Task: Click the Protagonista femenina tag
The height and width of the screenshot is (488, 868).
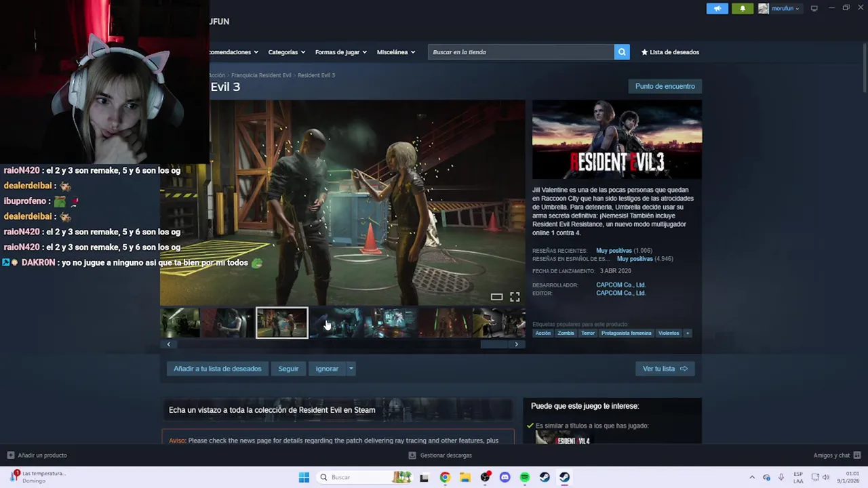Action: click(626, 333)
